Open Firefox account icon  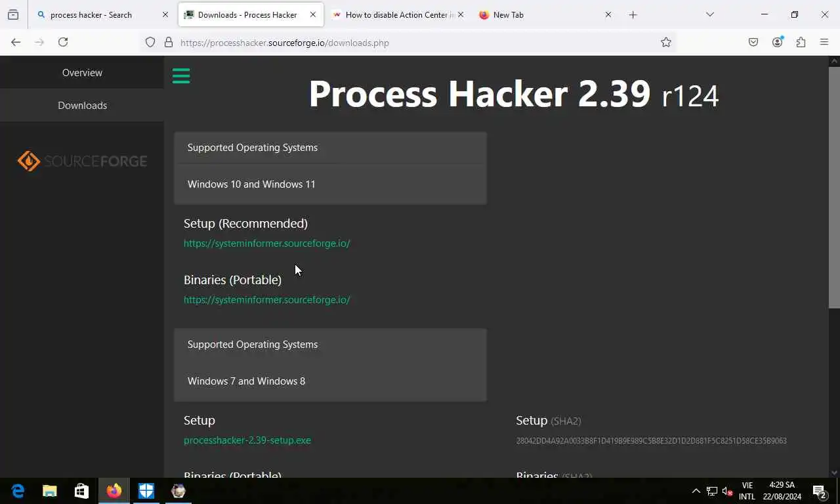[778, 42]
